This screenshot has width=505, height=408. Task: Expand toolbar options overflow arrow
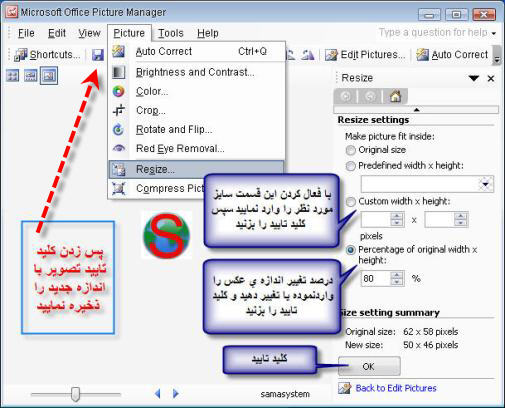click(x=497, y=55)
